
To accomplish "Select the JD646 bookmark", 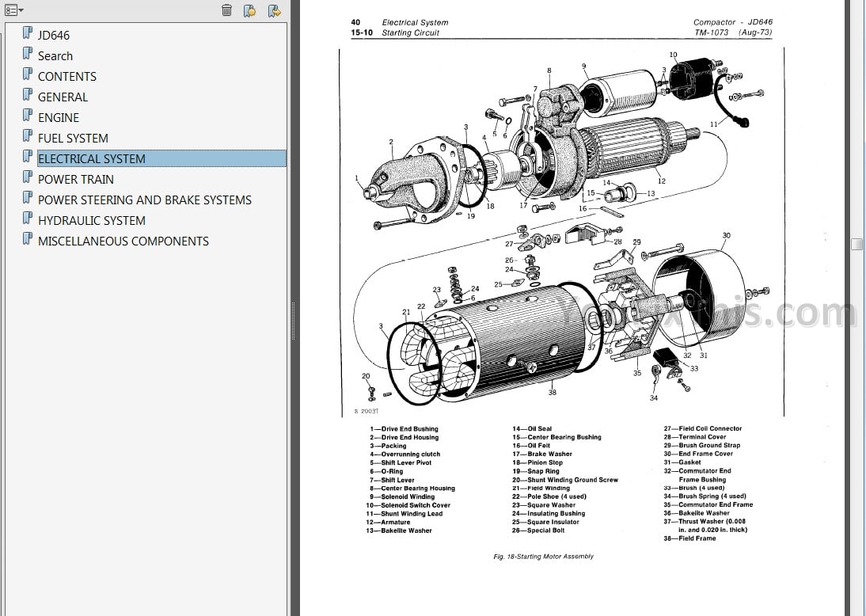I will click(x=54, y=35).
